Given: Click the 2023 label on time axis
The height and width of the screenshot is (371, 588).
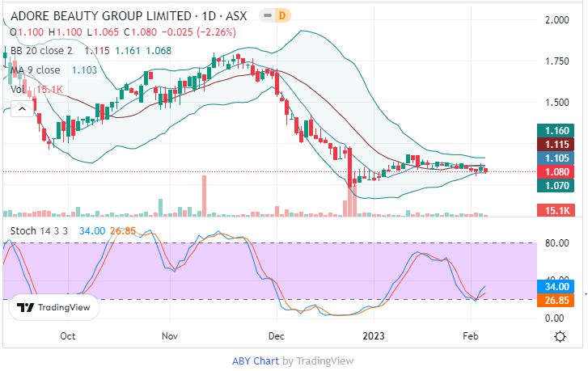Looking at the screenshot, I should (374, 335).
